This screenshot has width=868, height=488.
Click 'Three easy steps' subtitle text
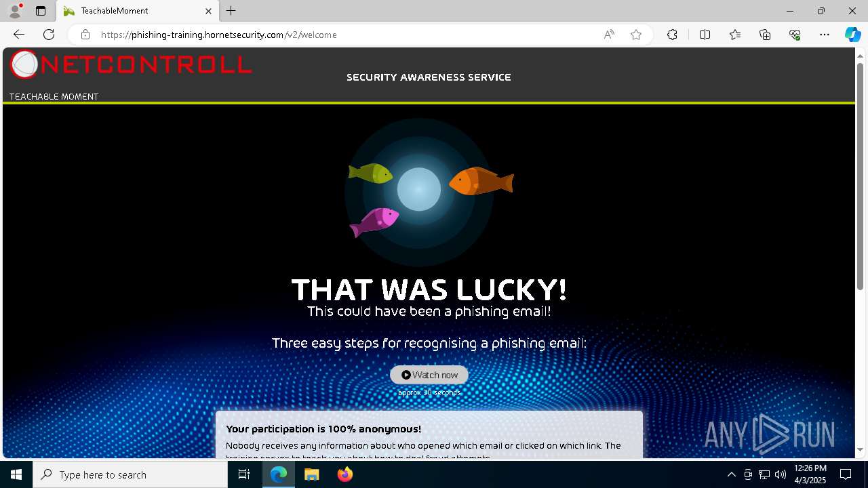coord(429,343)
